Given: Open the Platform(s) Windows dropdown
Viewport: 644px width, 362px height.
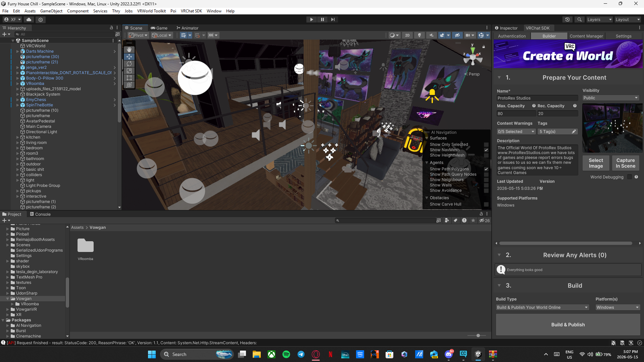Looking at the screenshot, I should (617, 307).
